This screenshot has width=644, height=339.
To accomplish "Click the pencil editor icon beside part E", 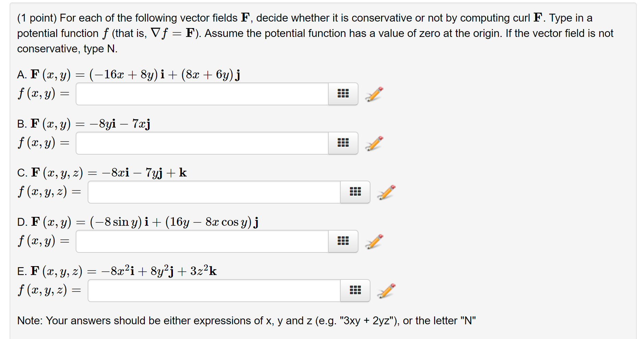I will 386,290.
